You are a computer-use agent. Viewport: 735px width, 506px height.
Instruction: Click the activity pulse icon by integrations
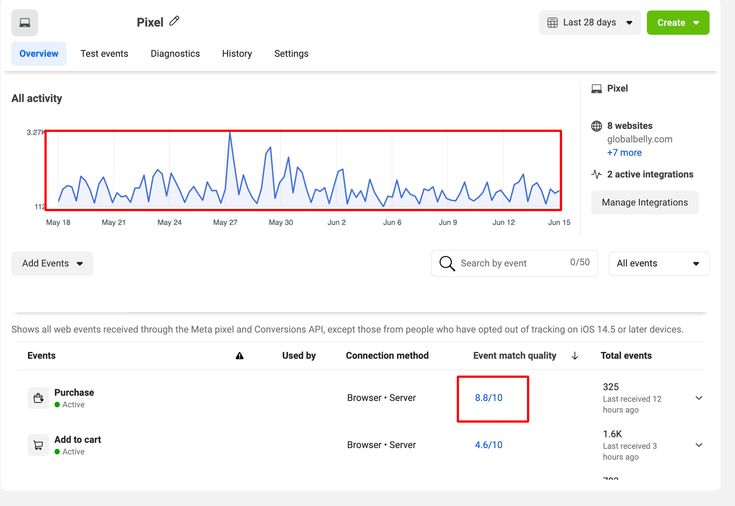click(596, 174)
